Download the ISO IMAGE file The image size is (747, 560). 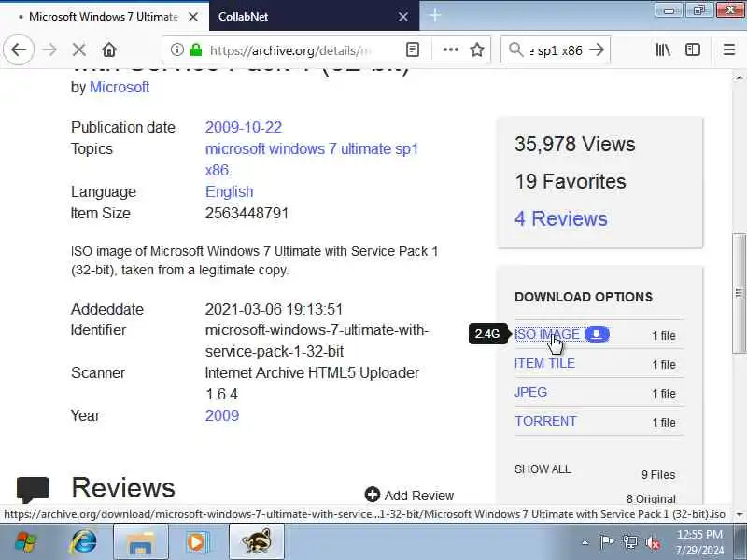(x=547, y=334)
